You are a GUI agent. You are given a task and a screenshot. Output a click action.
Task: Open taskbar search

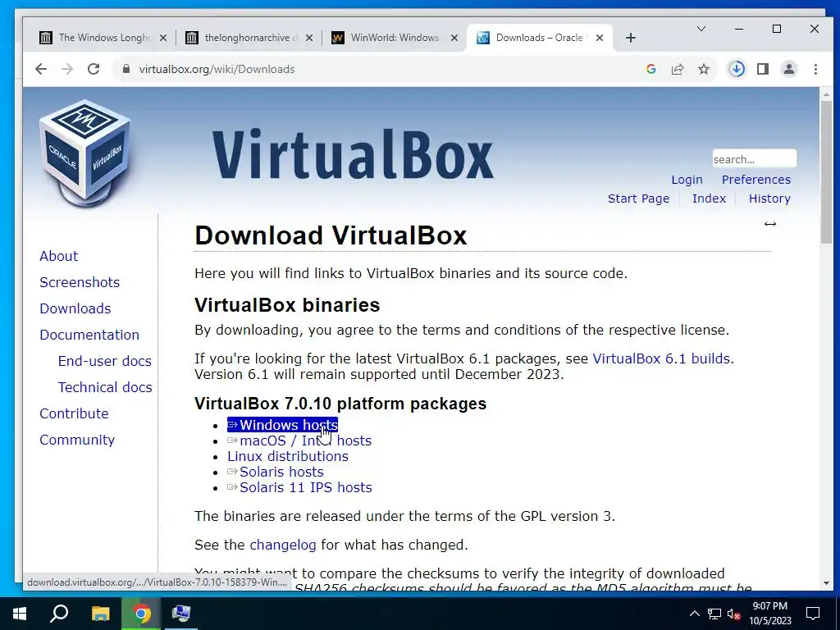click(59, 614)
